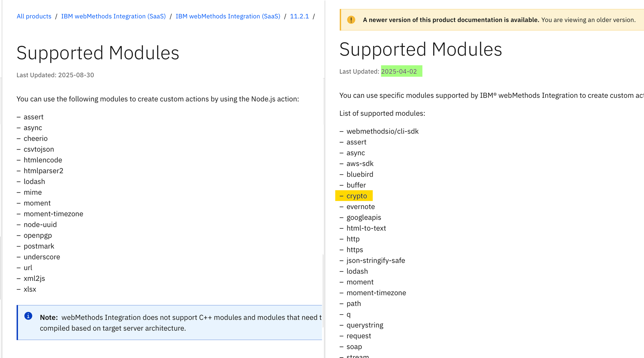
Task: Click the aws-sdk module entry
Action: pyautogui.click(x=360, y=164)
